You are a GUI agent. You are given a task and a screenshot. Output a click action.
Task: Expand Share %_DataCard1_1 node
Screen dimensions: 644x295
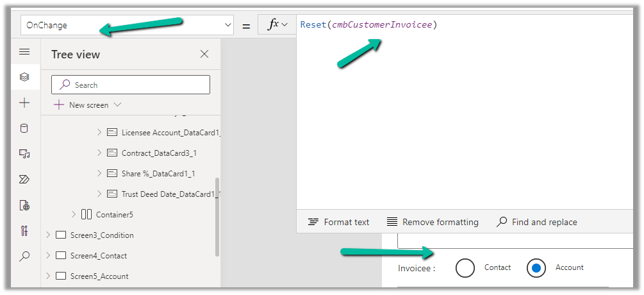(x=99, y=173)
